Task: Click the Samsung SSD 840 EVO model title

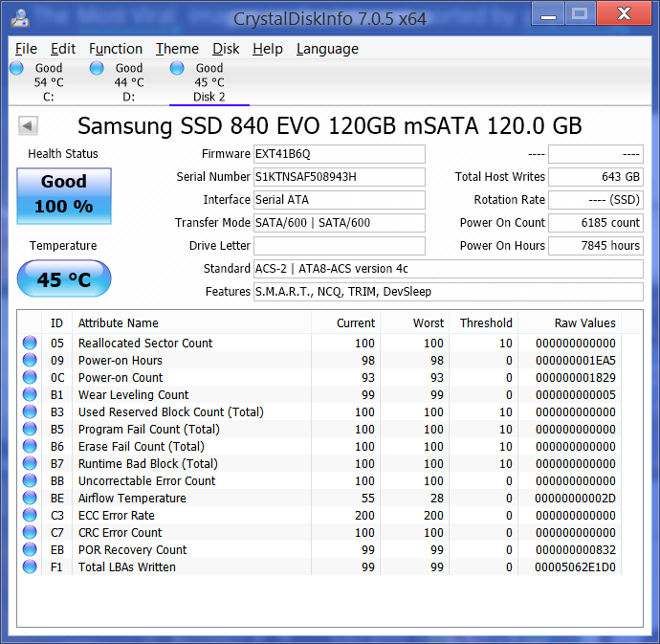Action: point(330,126)
